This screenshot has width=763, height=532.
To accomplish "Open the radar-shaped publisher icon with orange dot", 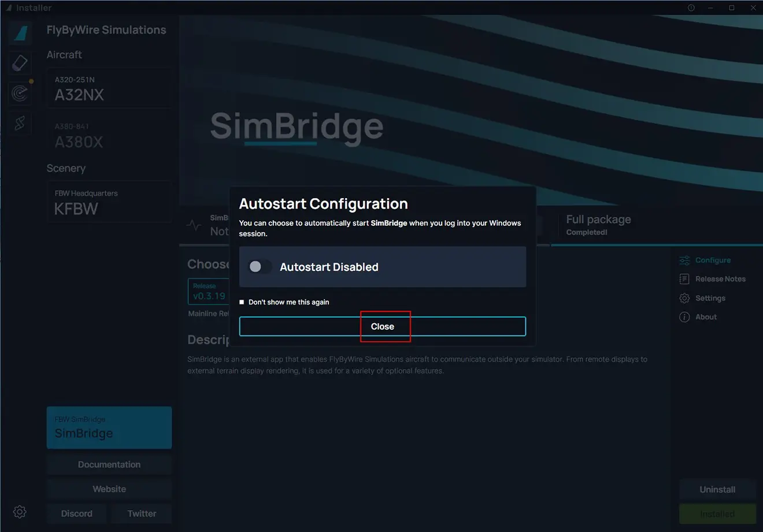I will pos(20,93).
